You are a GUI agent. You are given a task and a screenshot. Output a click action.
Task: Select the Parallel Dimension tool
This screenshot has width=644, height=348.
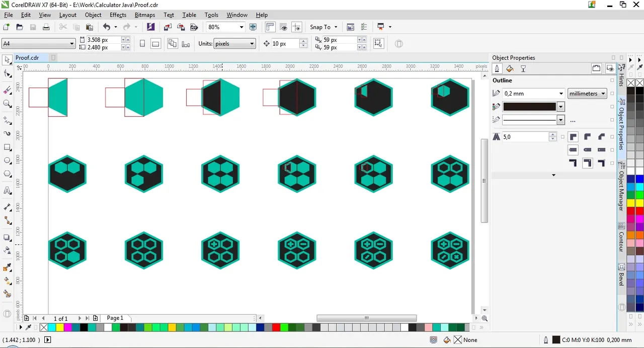point(7,207)
